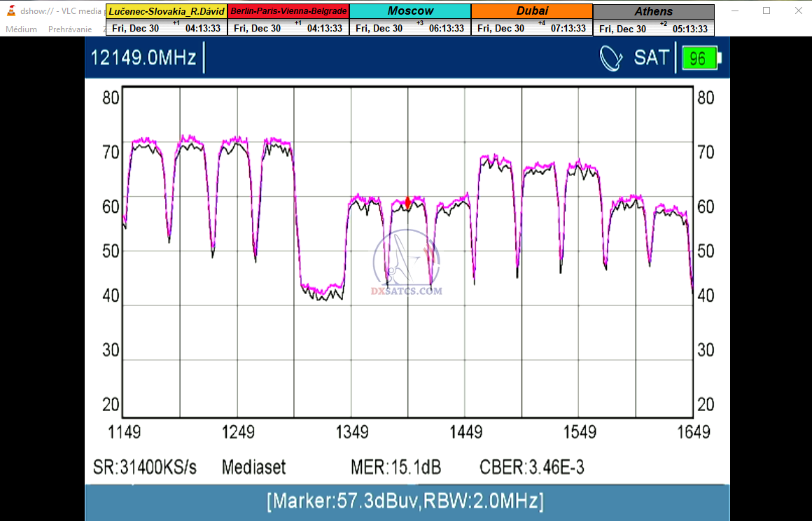
Task: Select the Berlin-Paris-Vienna-Belgrade clock label
Action: (x=288, y=11)
